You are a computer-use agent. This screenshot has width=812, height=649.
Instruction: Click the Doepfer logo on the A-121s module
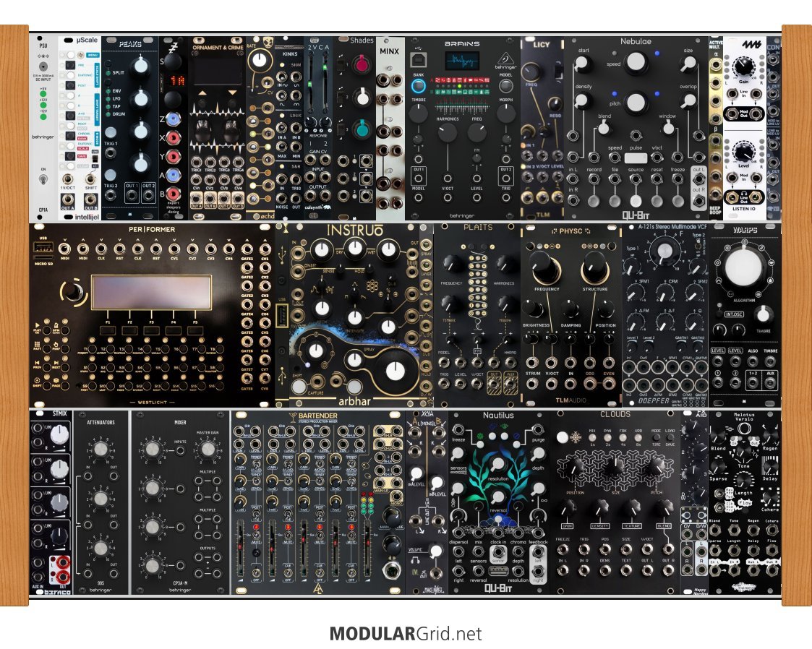pyautogui.click(x=653, y=400)
